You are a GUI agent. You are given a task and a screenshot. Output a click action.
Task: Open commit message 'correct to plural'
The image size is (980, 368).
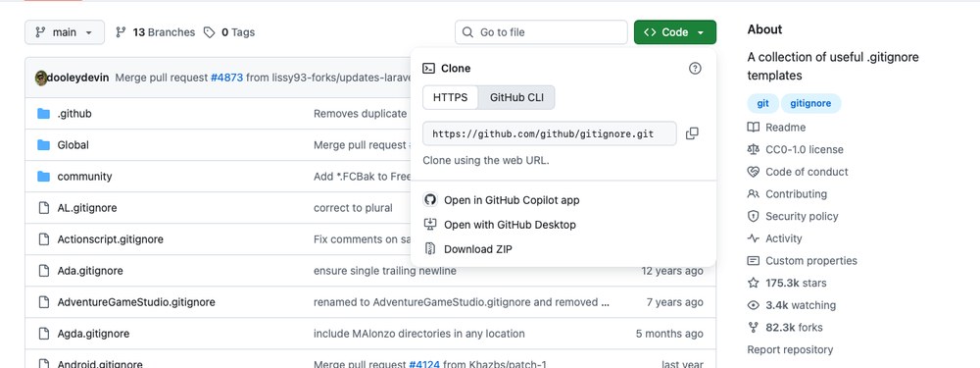[353, 208]
